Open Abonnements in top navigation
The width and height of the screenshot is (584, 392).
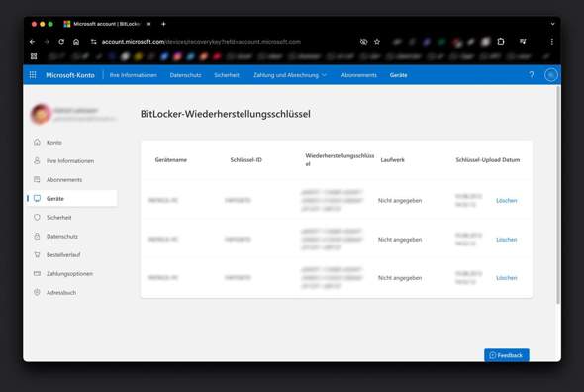pyautogui.click(x=359, y=75)
